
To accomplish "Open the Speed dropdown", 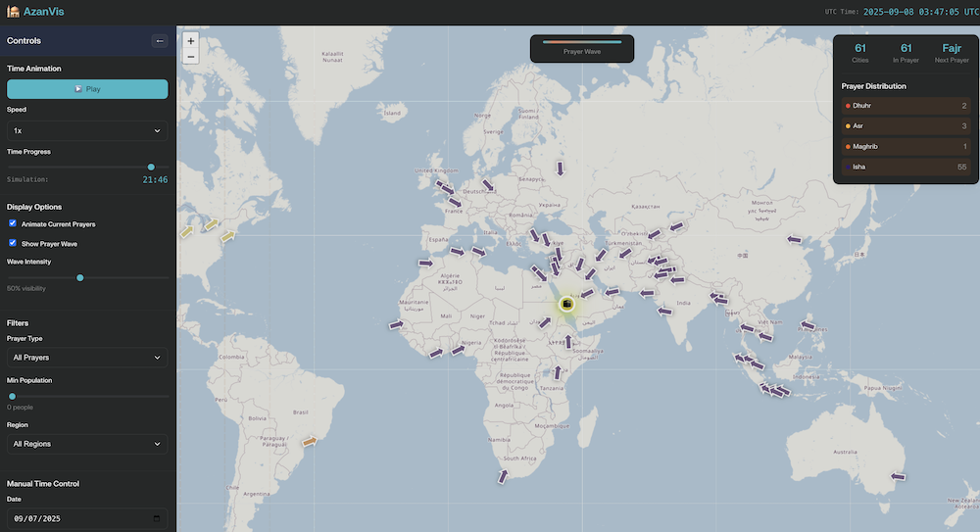I will [x=87, y=130].
